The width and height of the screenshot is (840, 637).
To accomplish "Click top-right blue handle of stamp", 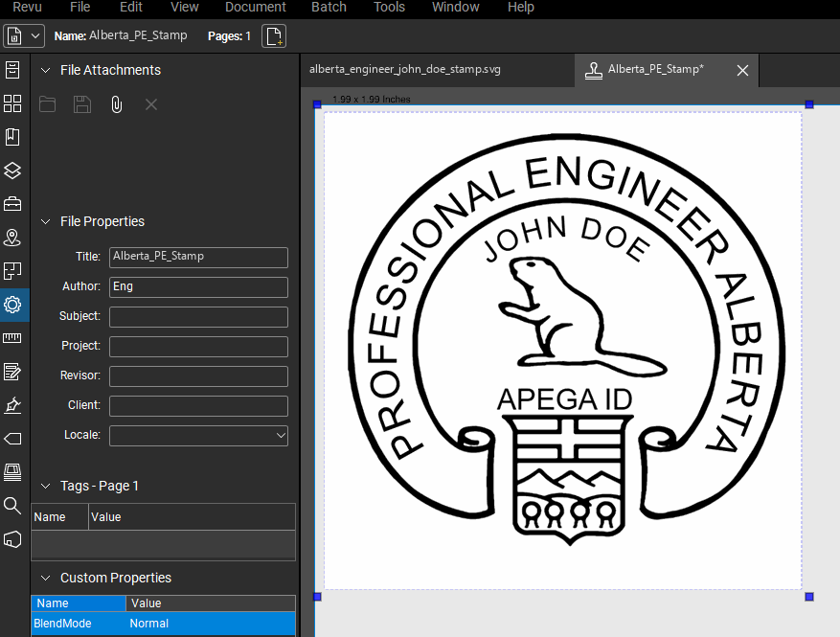I will click(x=809, y=104).
